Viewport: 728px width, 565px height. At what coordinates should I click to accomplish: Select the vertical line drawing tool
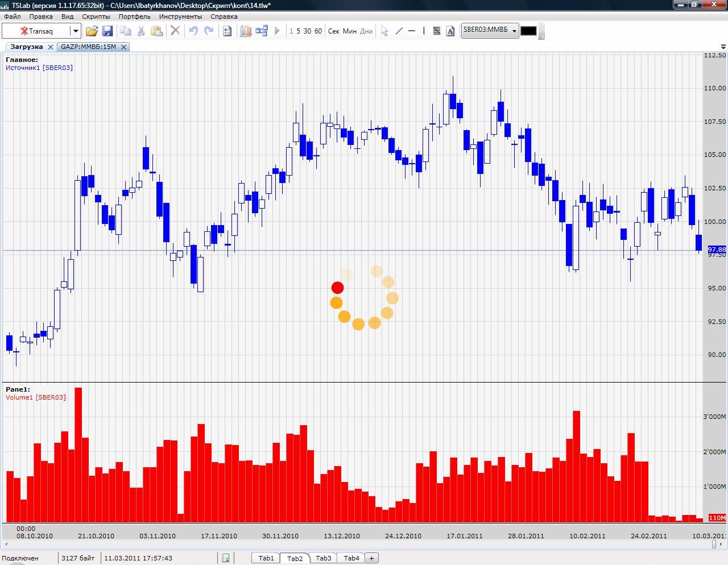424,31
